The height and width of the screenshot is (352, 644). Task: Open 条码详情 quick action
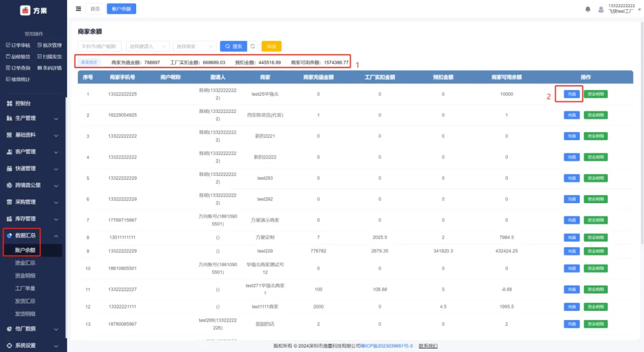(49, 68)
